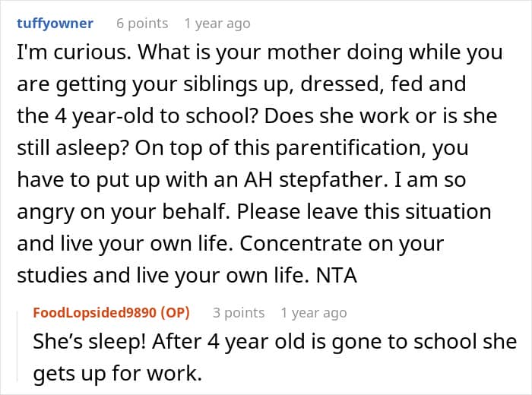
Task: Click the '6 points' score on tuffyowner's comment
Action: 142,24
